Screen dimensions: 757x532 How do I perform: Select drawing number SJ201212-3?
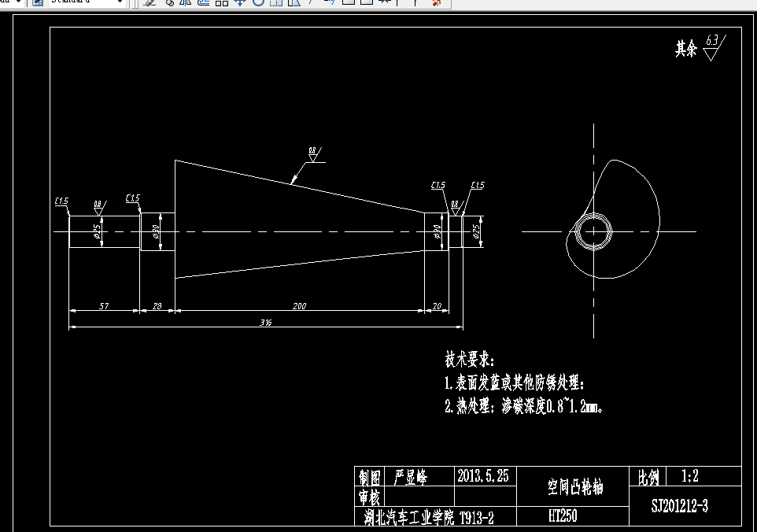click(x=680, y=506)
